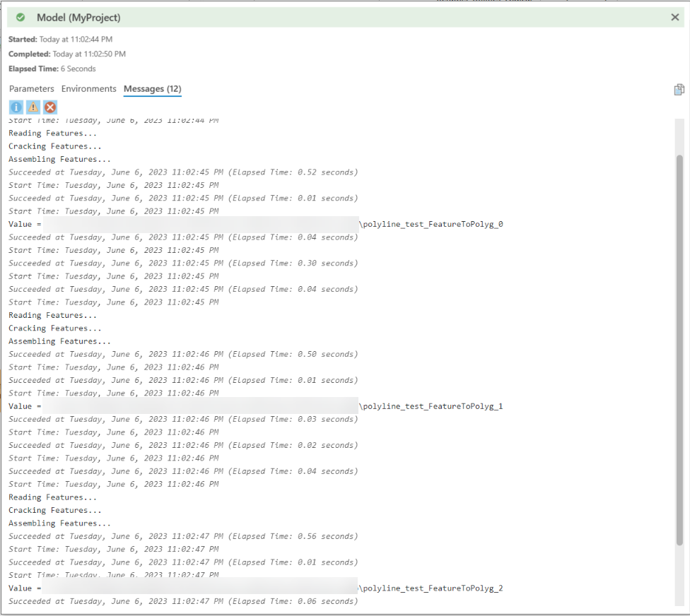Select the 'Assembling Features...' message line

(x=61, y=159)
